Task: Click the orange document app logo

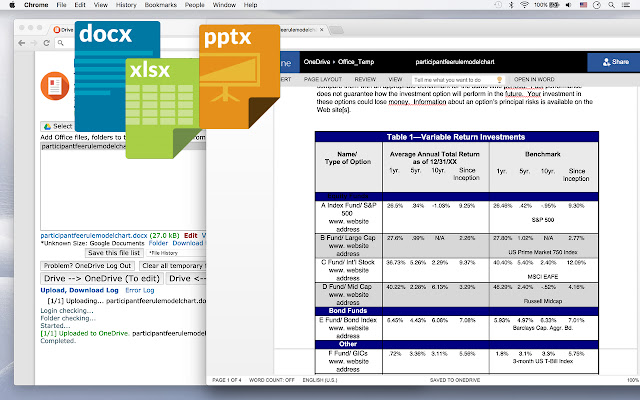Action: pos(55,86)
